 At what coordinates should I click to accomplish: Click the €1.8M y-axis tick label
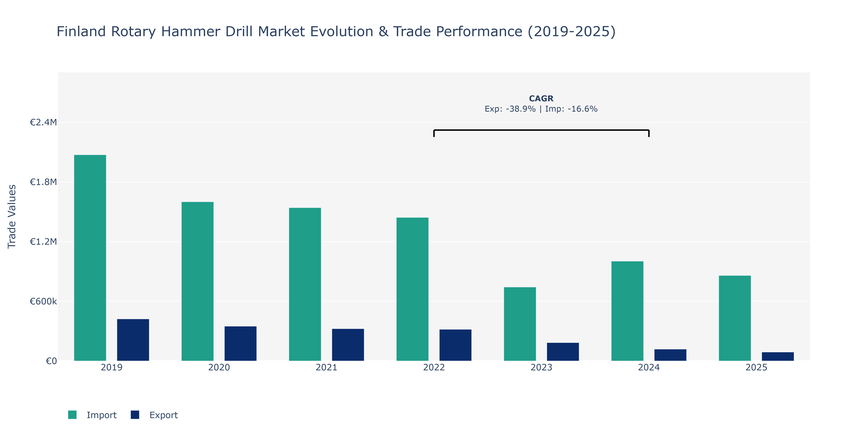pos(43,182)
